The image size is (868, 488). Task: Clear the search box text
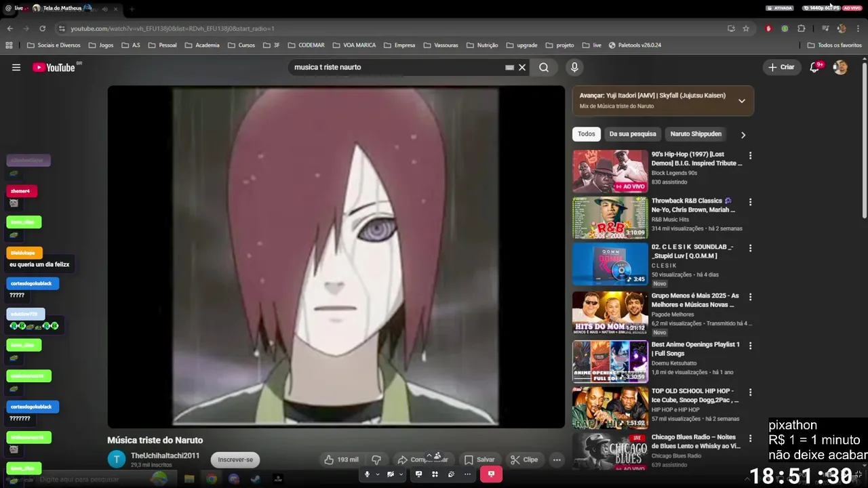[x=522, y=67]
